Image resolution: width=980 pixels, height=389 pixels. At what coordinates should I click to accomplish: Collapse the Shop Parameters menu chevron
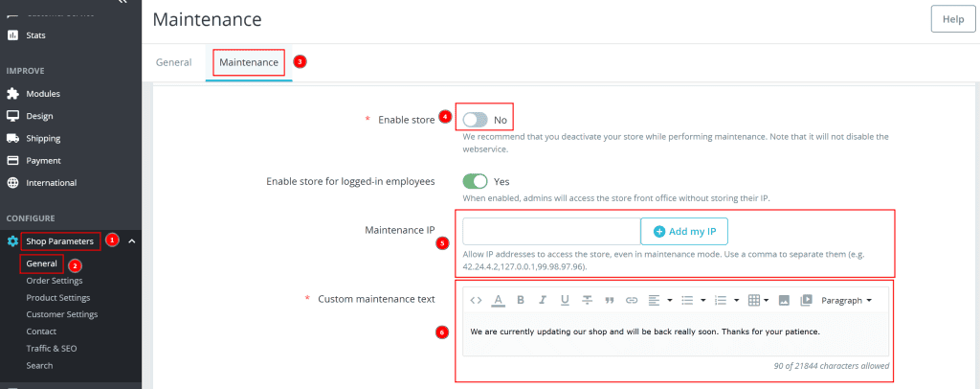coord(131,240)
